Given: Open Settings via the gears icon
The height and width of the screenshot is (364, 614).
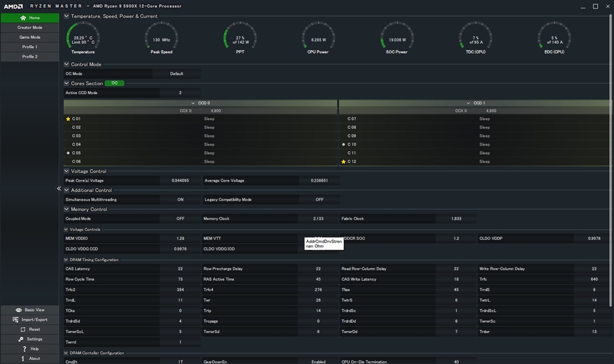Looking at the screenshot, I should pos(22,339).
